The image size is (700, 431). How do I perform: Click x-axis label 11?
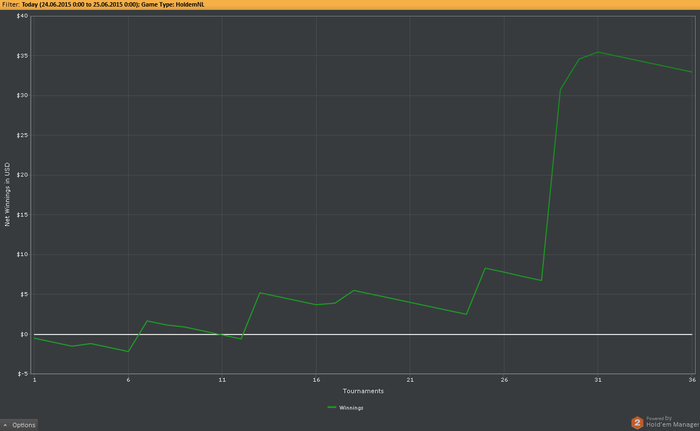click(222, 380)
